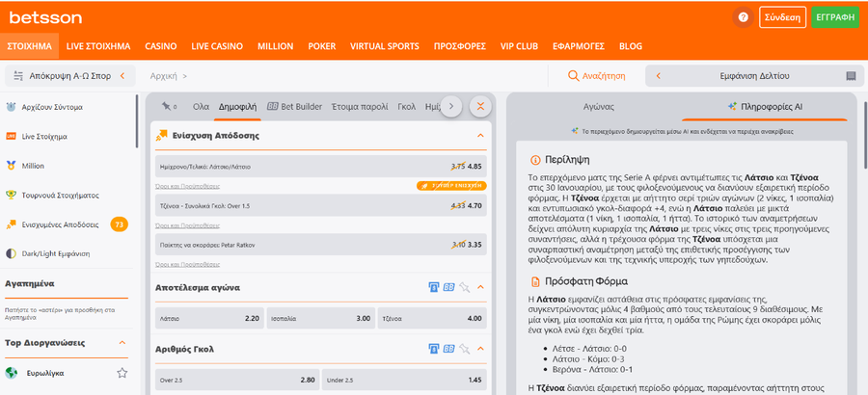Select the Πληροφορίες AI tab
This screenshot has height=395, width=868.
coord(765,107)
